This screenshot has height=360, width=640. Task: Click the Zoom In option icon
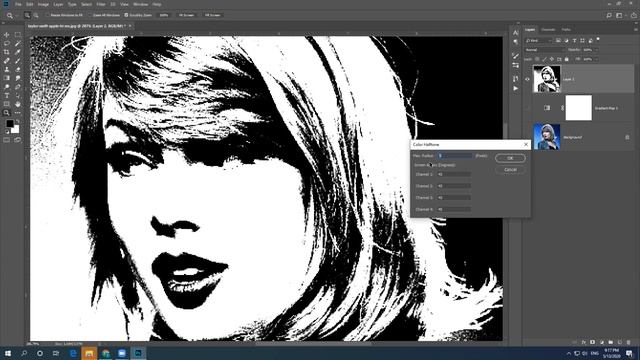coord(27,15)
